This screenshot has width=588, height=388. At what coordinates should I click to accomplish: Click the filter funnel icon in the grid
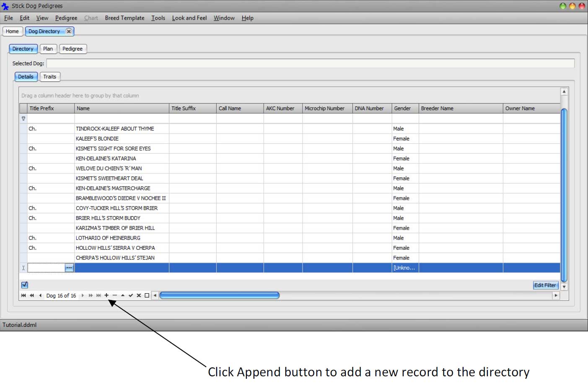[x=23, y=119]
